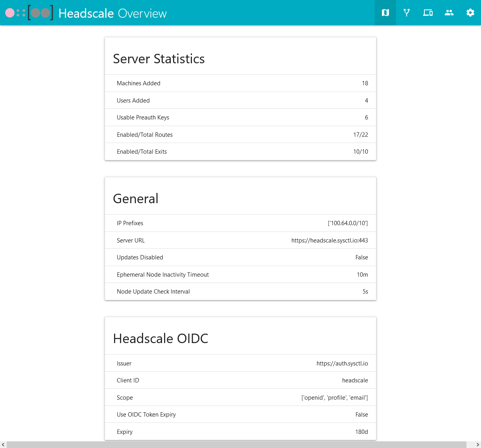Select the https://auth.sysctl.io issuer value
This screenshot has width=481, height=448.
click(342, 364)
